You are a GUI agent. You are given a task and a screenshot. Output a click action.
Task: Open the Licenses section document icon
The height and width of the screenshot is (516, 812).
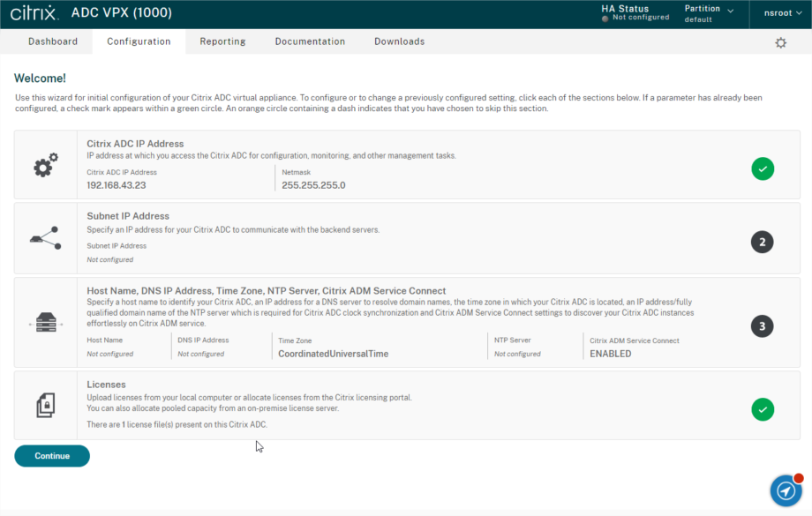(x=44, y=403)
